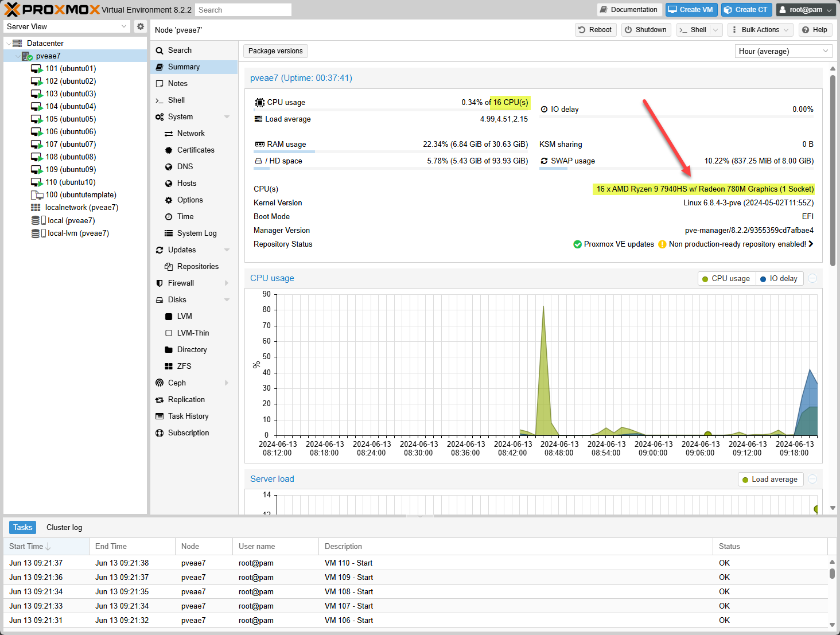Viewport: 840px width, 635px height.
Task: Collapse the CPU usage chart panel
Action: pyautogui.click(x=812, y=279)
